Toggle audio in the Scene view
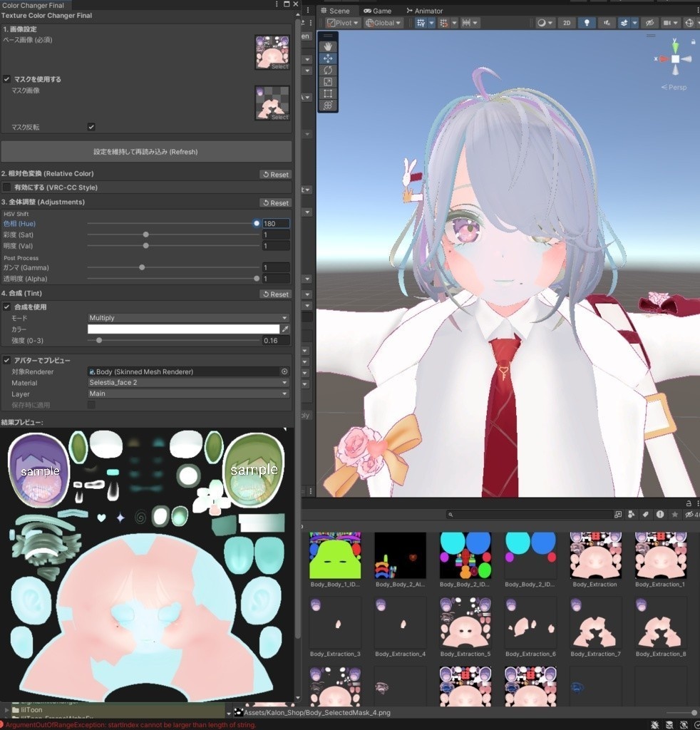 (607, 22)
